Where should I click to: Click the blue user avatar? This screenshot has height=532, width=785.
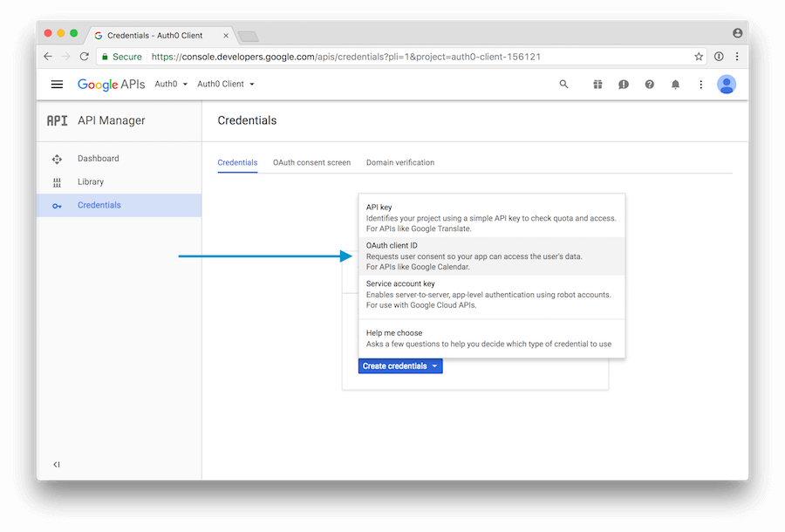[x=727, y=84]
